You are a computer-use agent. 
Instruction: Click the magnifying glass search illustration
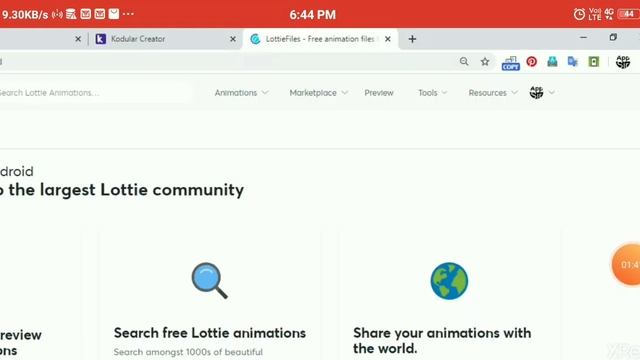pyautogui.click(x=209, y=280)
